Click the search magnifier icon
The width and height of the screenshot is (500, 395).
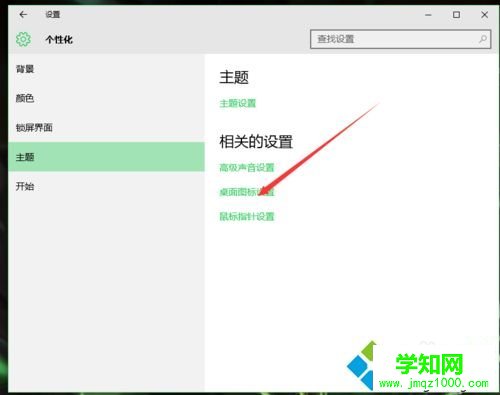(483, 39)
